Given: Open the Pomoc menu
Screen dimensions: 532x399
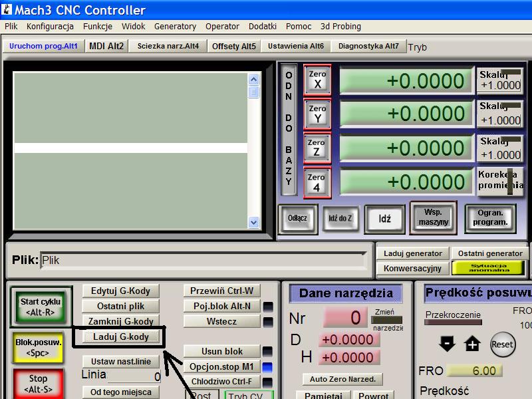Looking at the screenshot, I should (x=299, y=26).
